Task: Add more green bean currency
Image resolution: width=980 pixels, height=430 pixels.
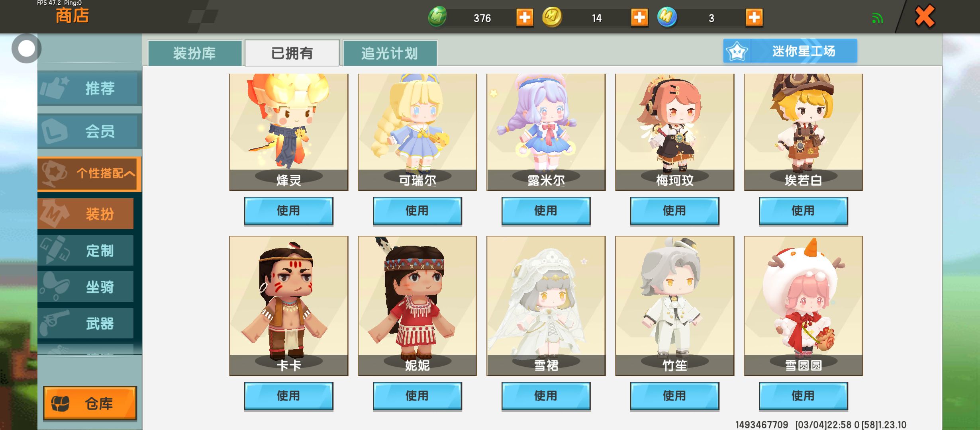Action: coord(525,18)
